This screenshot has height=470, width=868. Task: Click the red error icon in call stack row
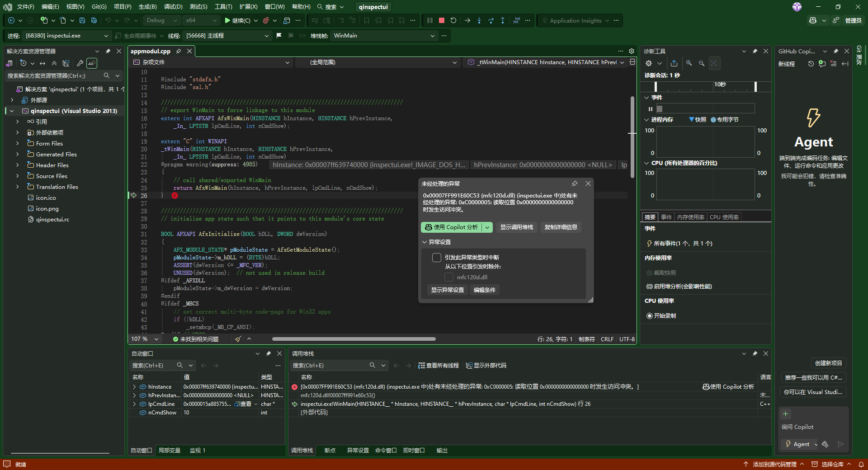295,387
